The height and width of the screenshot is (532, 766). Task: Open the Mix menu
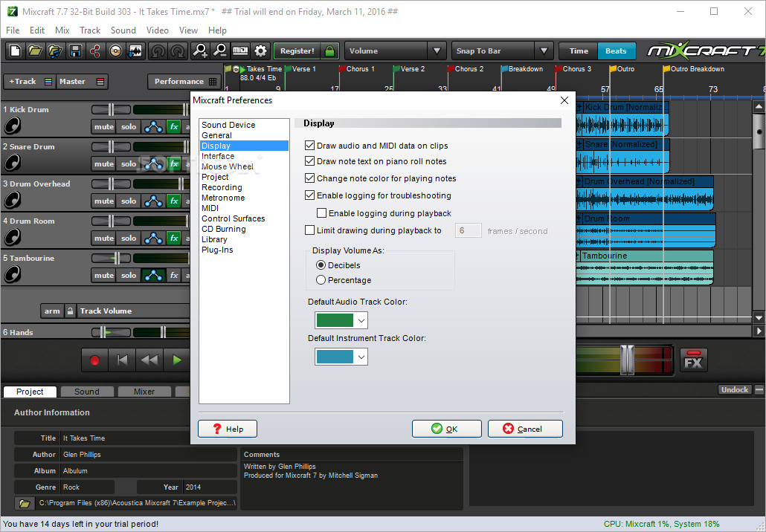62,30
